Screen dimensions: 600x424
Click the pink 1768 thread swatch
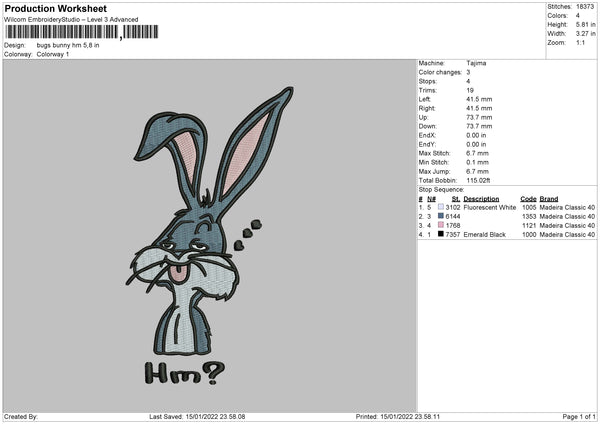coord(440,225)
